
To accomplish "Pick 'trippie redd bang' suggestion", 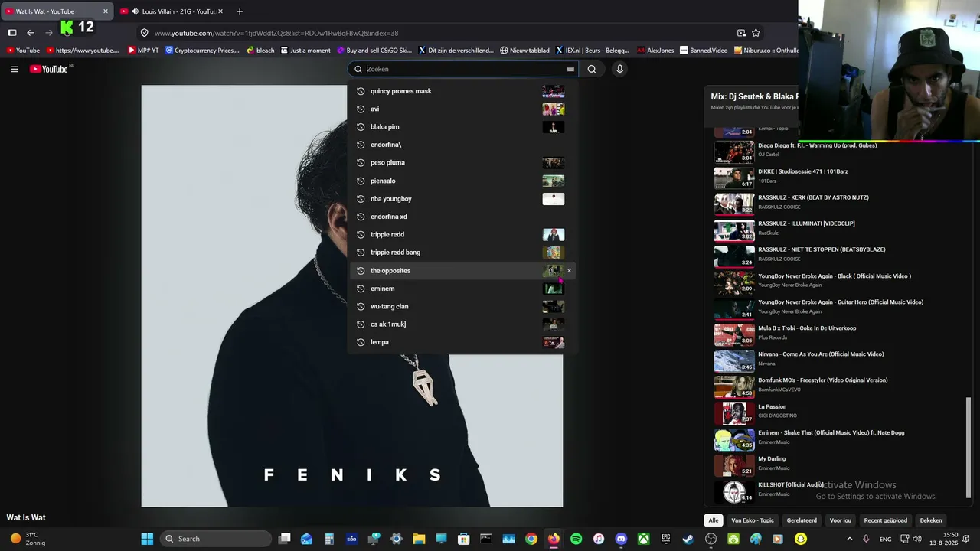I will (x=462, y=253).
